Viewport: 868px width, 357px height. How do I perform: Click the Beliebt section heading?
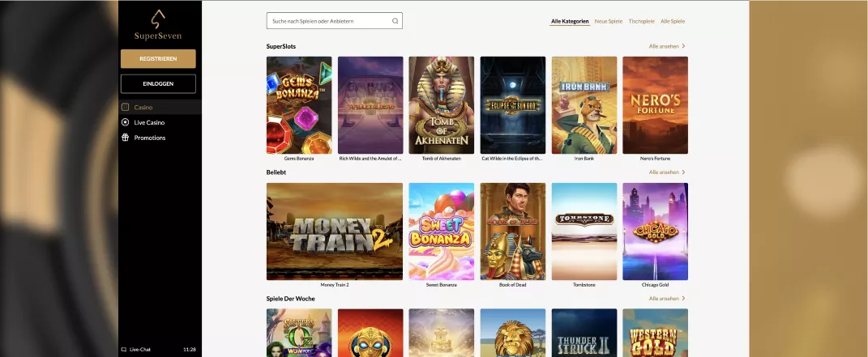coord(276,172)
